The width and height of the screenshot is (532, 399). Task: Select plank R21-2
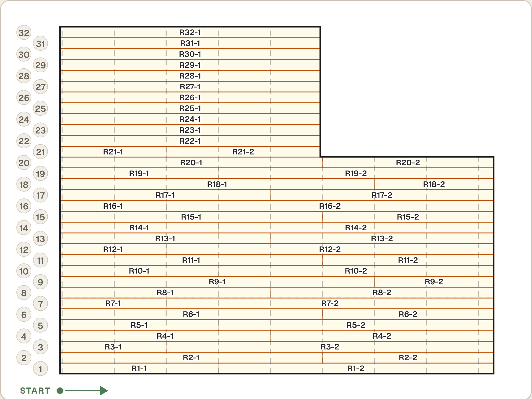pos(243,152)
